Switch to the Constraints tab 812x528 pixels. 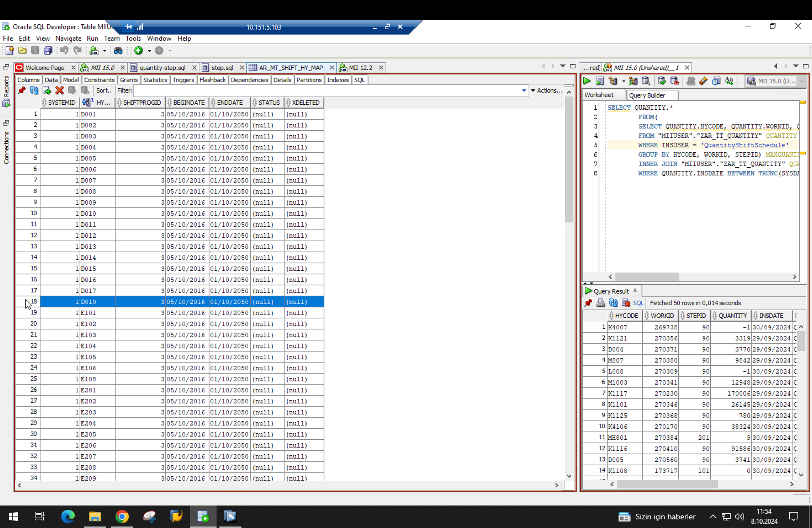99,80
